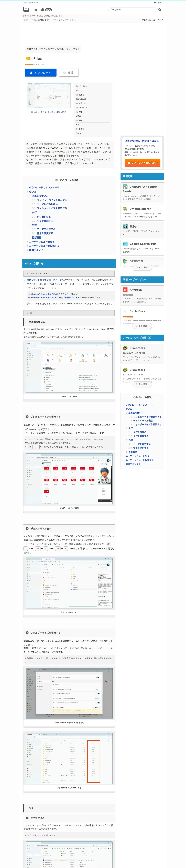Open the Files - メイン画面 screenshot
This screenshot has height=868, width=186.
pyautogui.click(x=69, y=367)
